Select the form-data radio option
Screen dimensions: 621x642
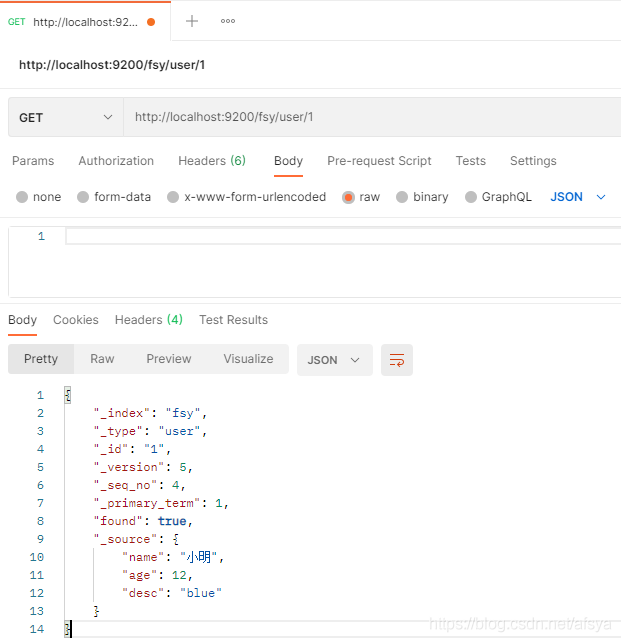(x=83, y=197)
